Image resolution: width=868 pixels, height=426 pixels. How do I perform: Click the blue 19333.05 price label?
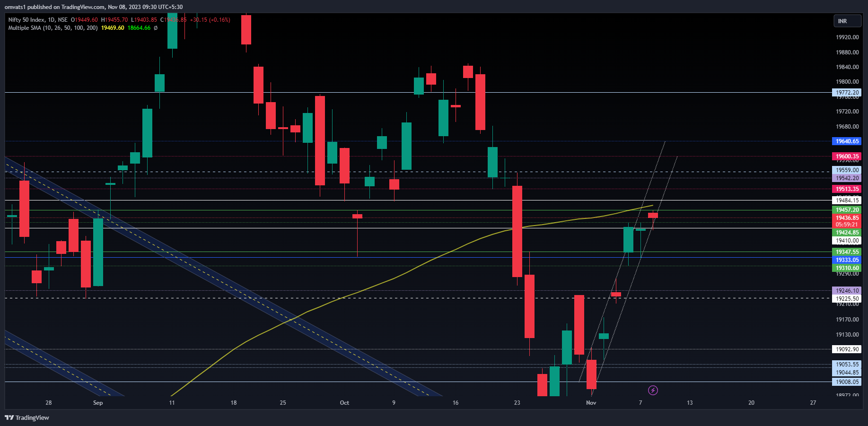point(847,260)
